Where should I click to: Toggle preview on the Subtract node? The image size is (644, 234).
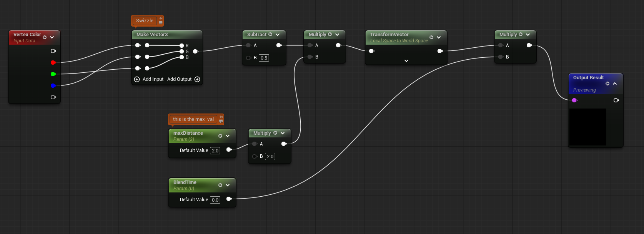tap(270, 34)
